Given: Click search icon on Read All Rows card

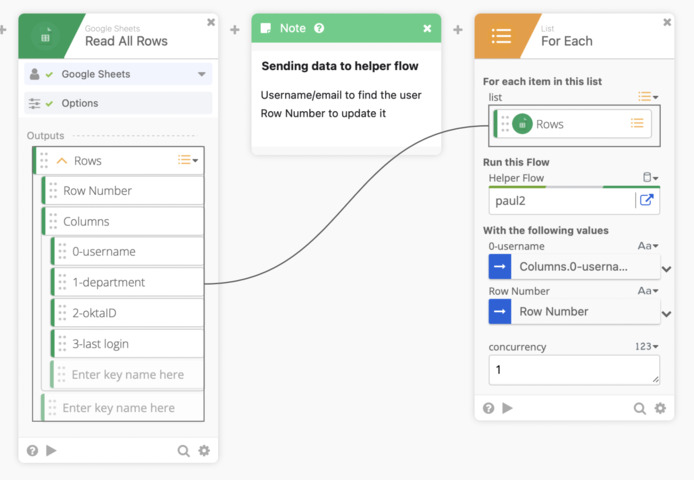Looking at the screenshot, I should [183, 451].
